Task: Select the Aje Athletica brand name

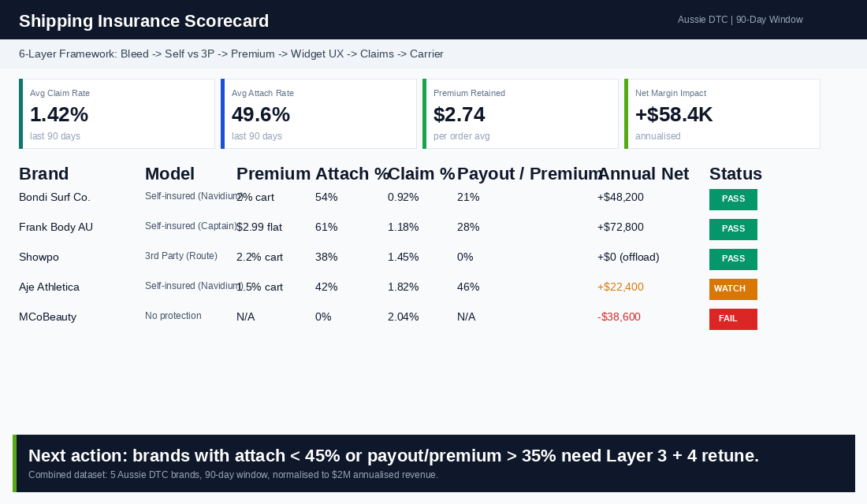Action: coord(49,287)
